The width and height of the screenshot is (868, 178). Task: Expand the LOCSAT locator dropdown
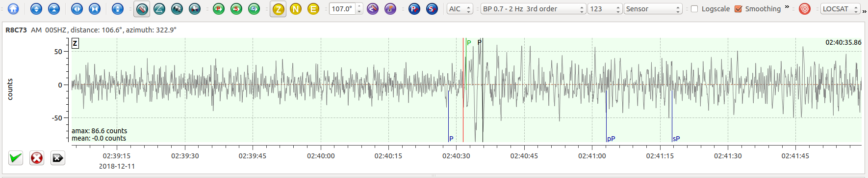pyautogui.click(x=841, y=9)
